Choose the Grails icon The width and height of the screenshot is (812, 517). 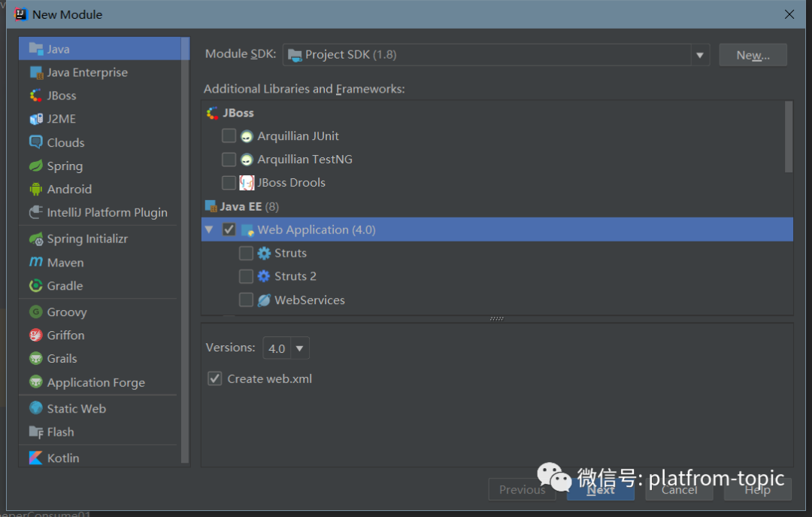(x=36, y=358)
